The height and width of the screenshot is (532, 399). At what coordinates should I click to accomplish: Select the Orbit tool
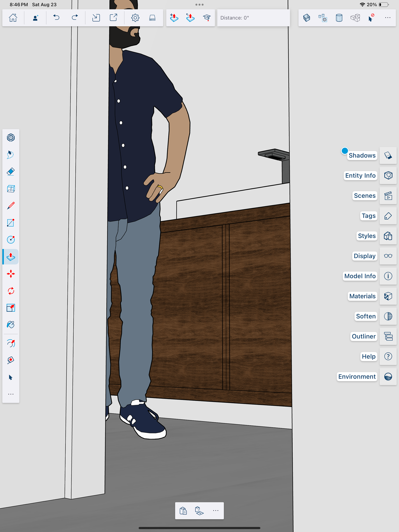tap(11, 344)
